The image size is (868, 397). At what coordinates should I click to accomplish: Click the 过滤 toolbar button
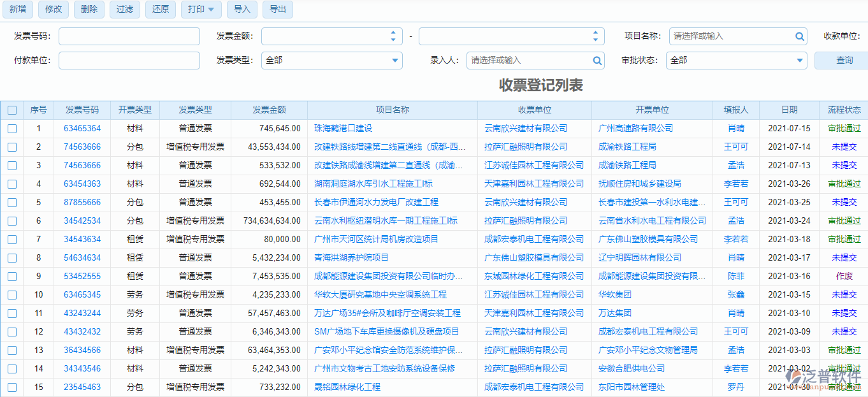pyautogui.click(x=124, y=10)
